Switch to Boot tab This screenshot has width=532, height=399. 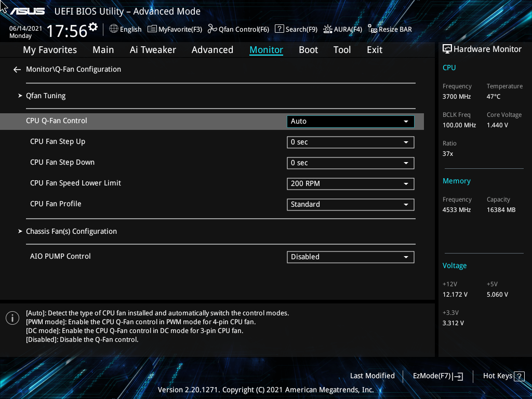[309, 50]
